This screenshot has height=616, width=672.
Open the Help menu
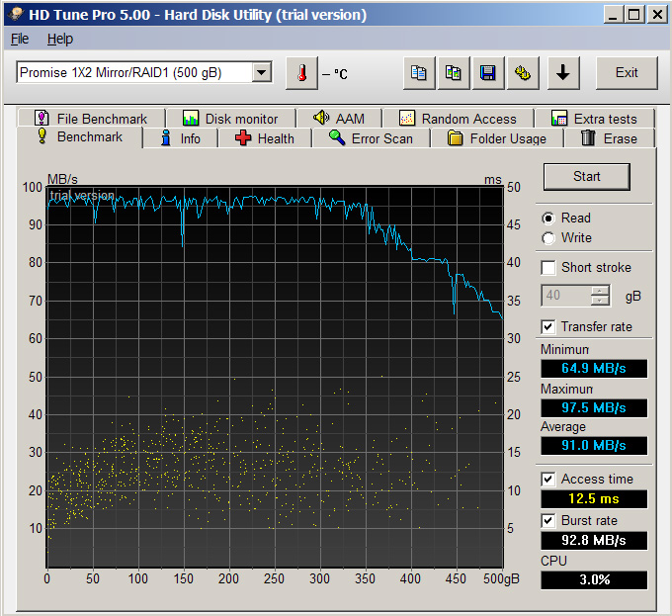tap(60, 39)
